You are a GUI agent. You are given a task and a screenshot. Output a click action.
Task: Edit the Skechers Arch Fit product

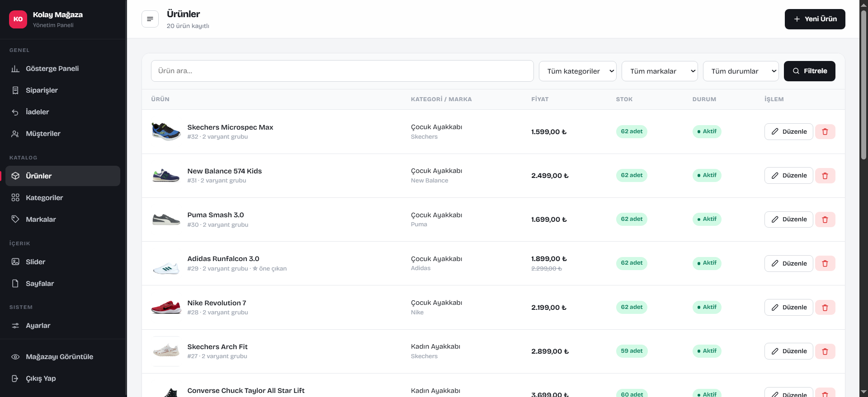(788, 351)
